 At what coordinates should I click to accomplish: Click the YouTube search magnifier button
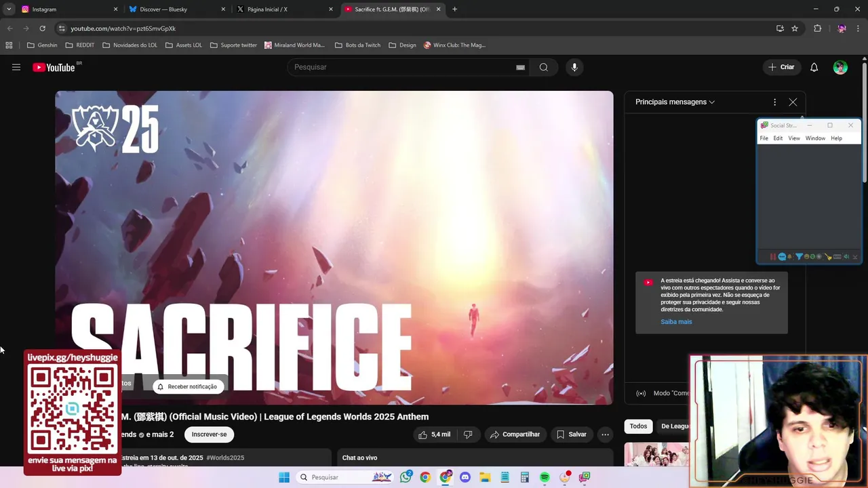[x=543, y=67]
